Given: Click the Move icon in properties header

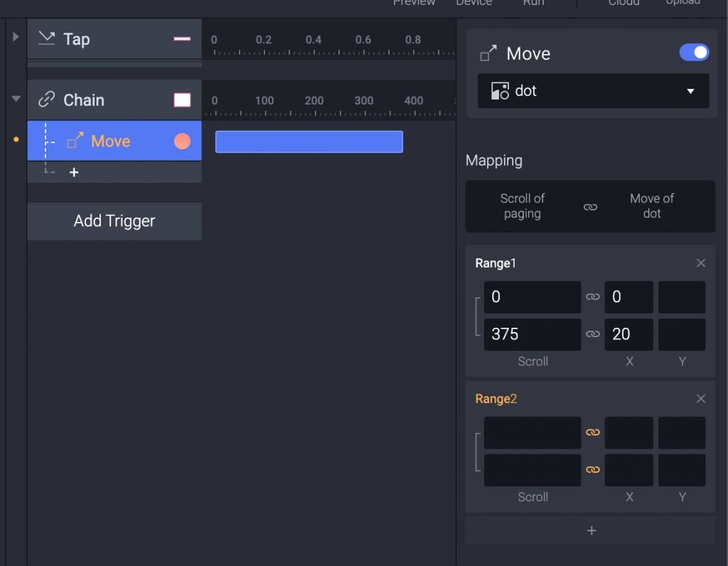Looking at the screenshot, I should pyautogui.click(x=488, y=53).
